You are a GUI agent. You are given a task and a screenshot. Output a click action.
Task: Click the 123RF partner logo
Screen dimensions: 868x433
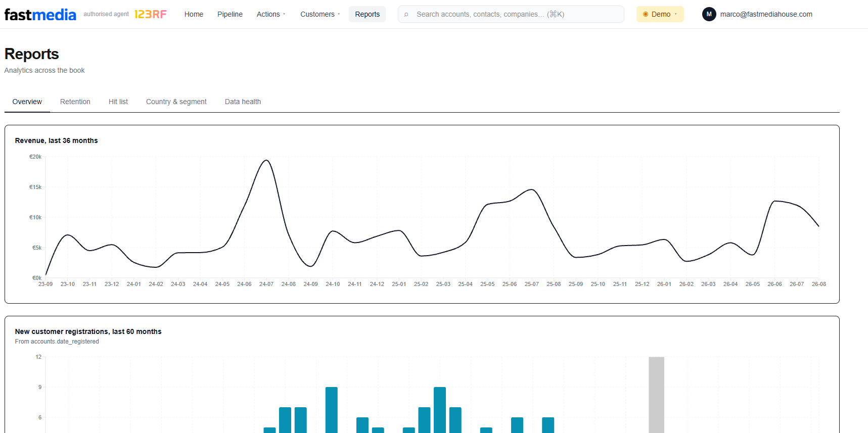(151, 14)
